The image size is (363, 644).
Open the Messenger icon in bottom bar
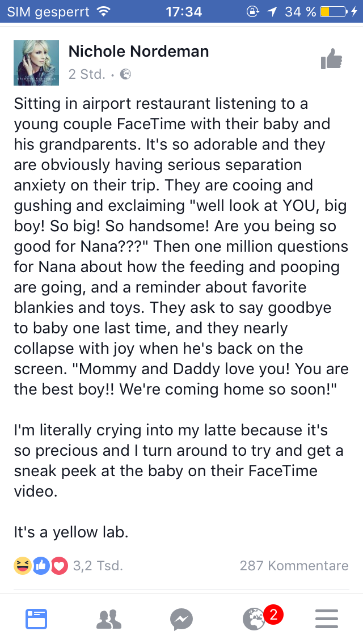[x=181, y=618]
